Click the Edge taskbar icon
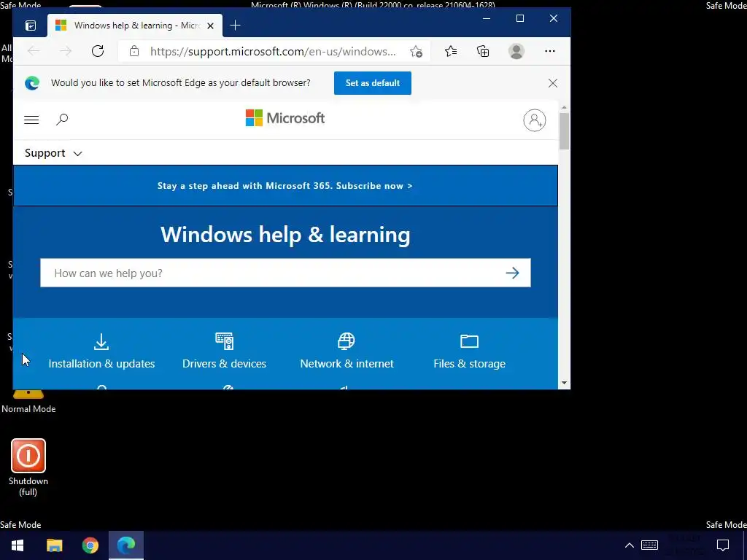Image resolution: width=747 pixels, height=560 pixels. pyautogui.click(x=126, y=545)
